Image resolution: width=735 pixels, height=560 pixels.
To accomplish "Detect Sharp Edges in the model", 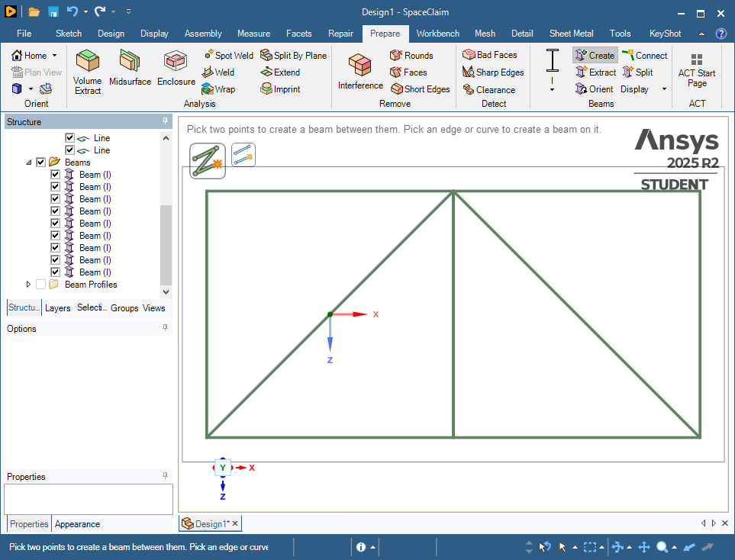I will pos(493,72).
